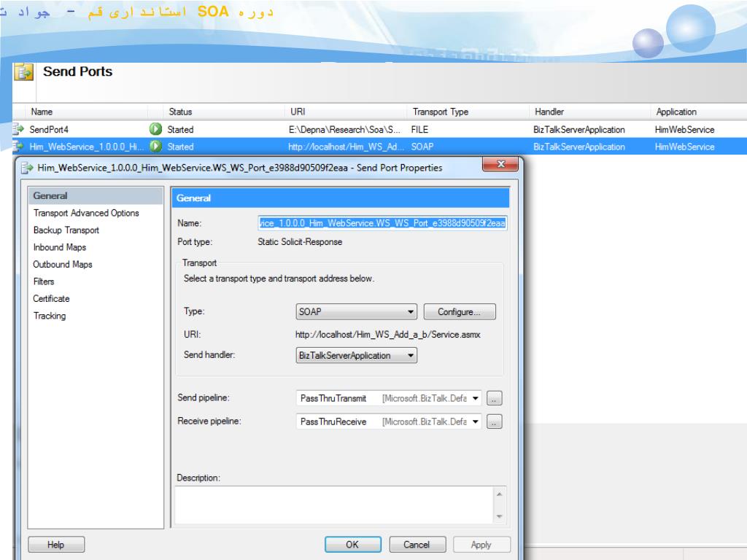Open Send pipeline PassThruTransmit dropdown

[x=388, y=398]
